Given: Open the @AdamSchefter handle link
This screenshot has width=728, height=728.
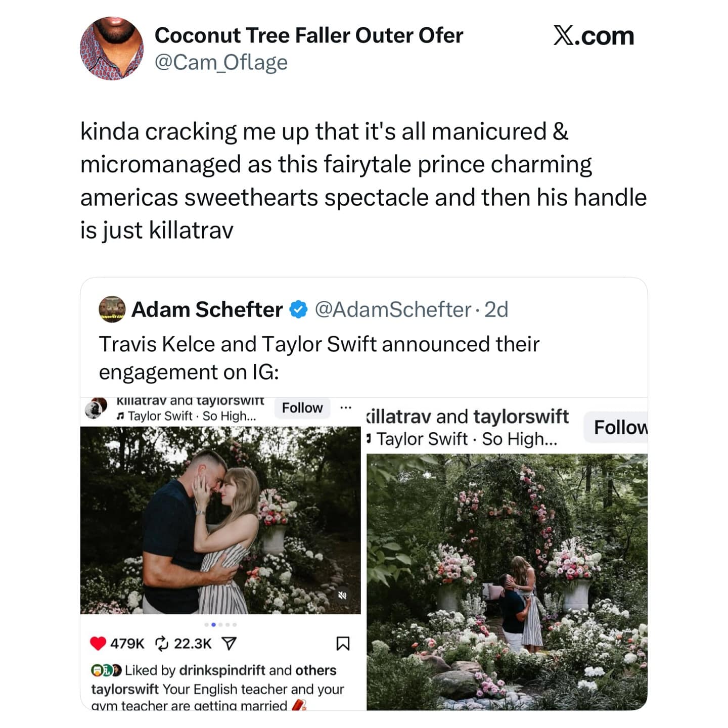Looking at the screenshot, I should pyautogui.click(x=393, y=309).
